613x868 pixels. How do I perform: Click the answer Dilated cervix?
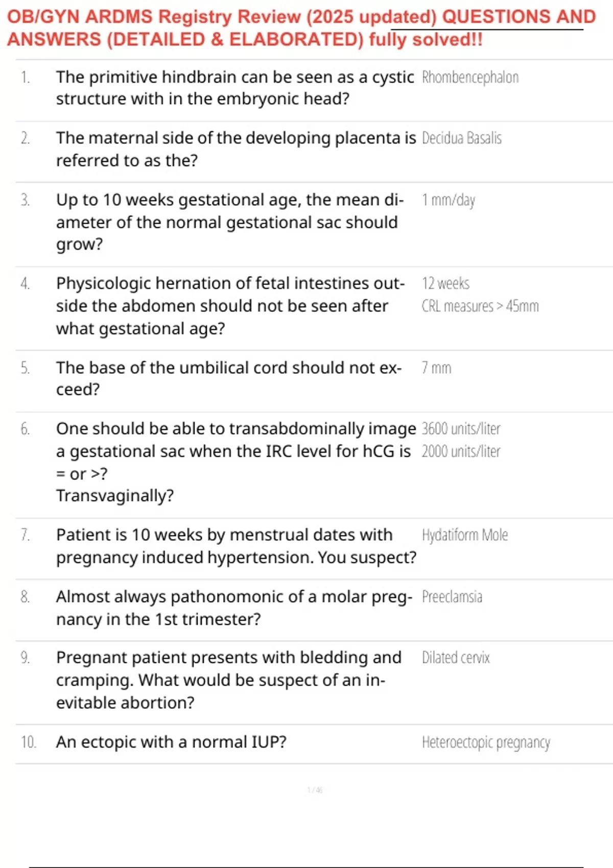click(456, 658)
